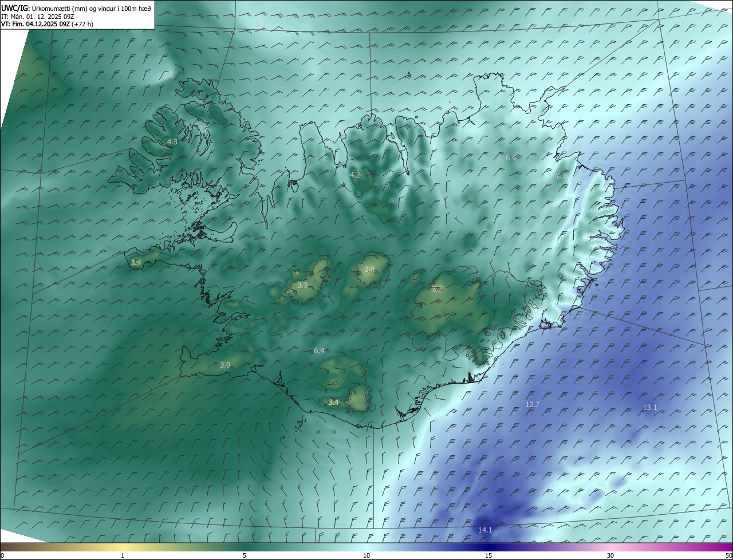The width and height of the screenshot is (733, 560).
Task: Click the 4.2 value in north Iceland
Action: [355, 175]
